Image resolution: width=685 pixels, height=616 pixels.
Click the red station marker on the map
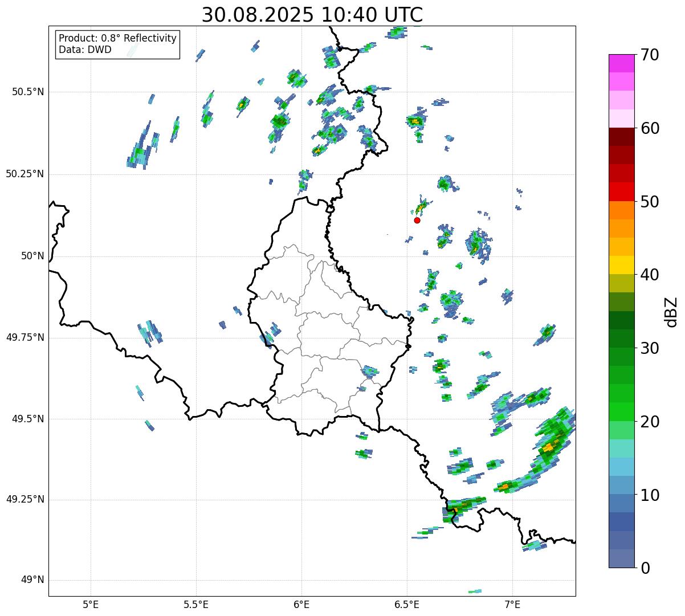pyautogui.click(x=417, y=220)
